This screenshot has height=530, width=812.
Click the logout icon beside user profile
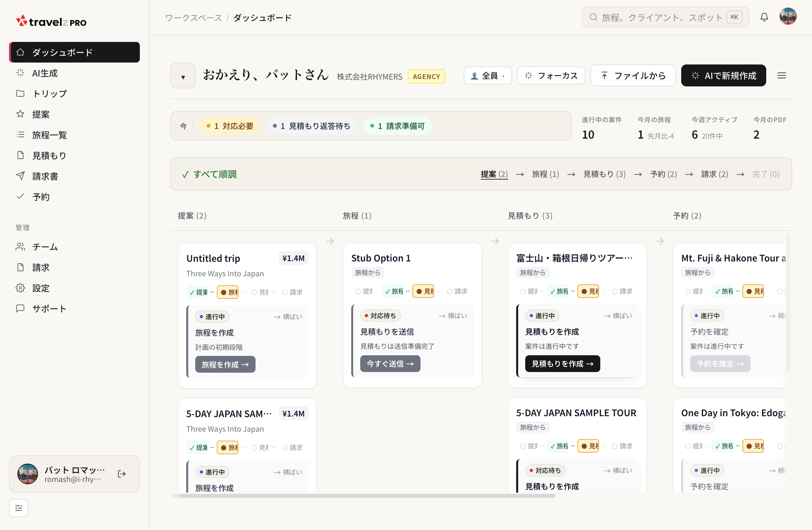coord(122,474)
